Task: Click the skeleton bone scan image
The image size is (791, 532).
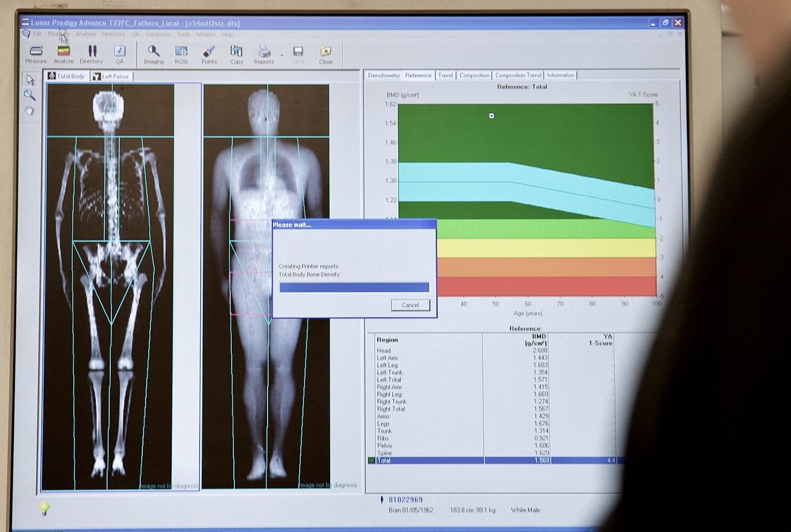Action: pyautogui.click(x=110, y=286)
